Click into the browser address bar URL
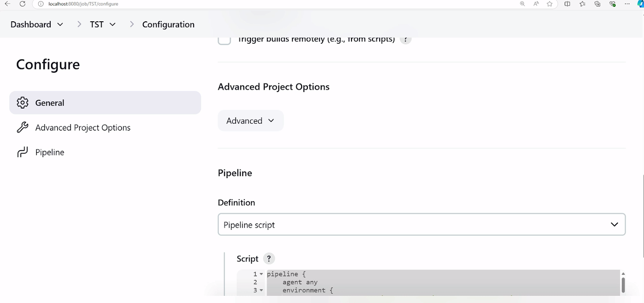 (x=83, y=4)
